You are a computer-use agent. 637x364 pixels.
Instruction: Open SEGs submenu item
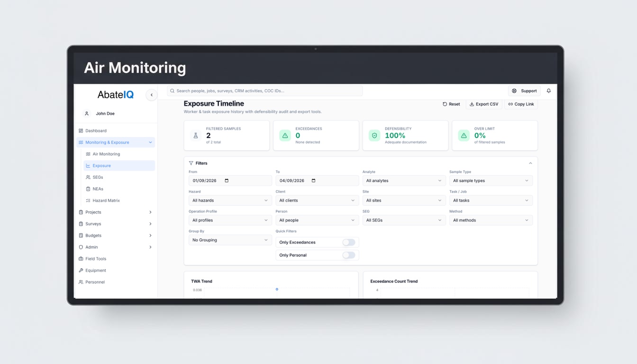119,177
